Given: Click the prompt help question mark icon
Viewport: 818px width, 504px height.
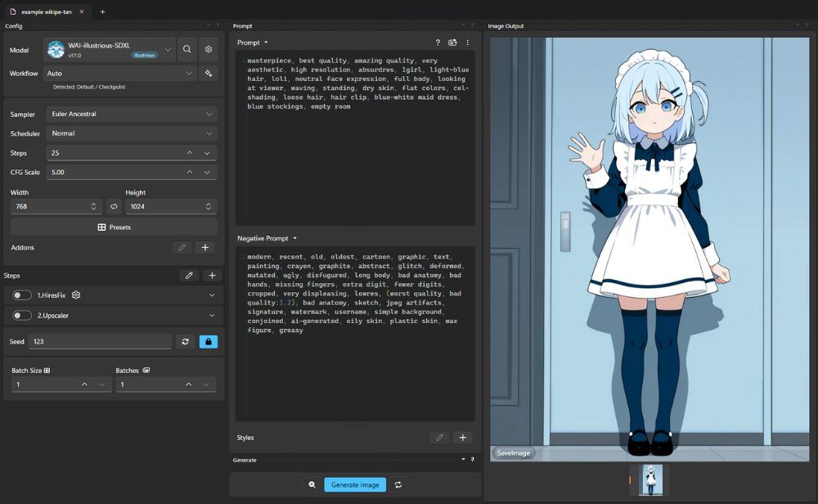Looking at the screenshot, I should [438, 43].
